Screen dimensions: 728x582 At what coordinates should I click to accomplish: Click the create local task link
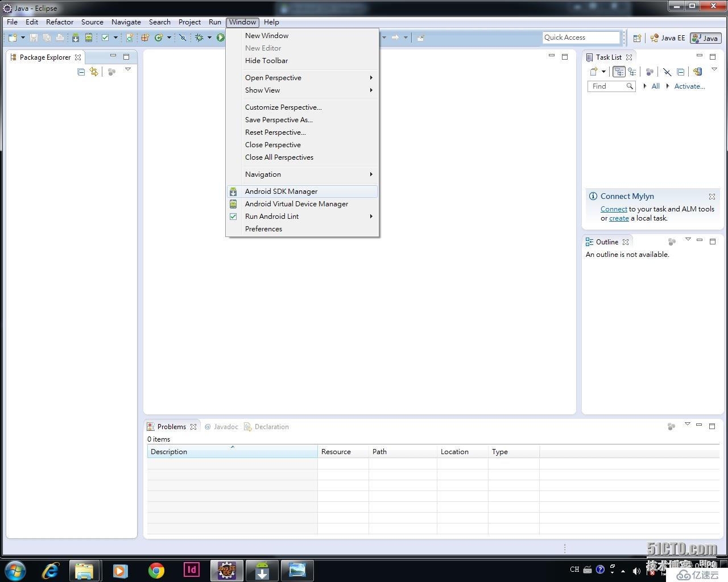pyautogui.click(x=619, y=218)
